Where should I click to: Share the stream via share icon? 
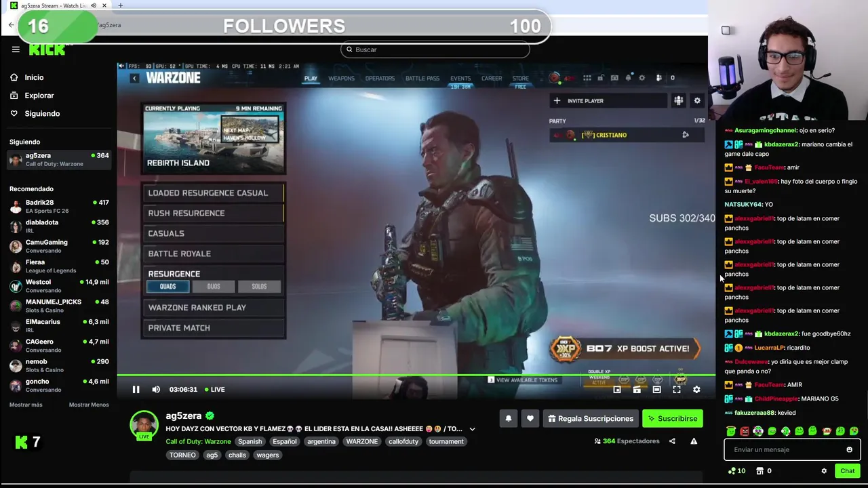point(672,441)
